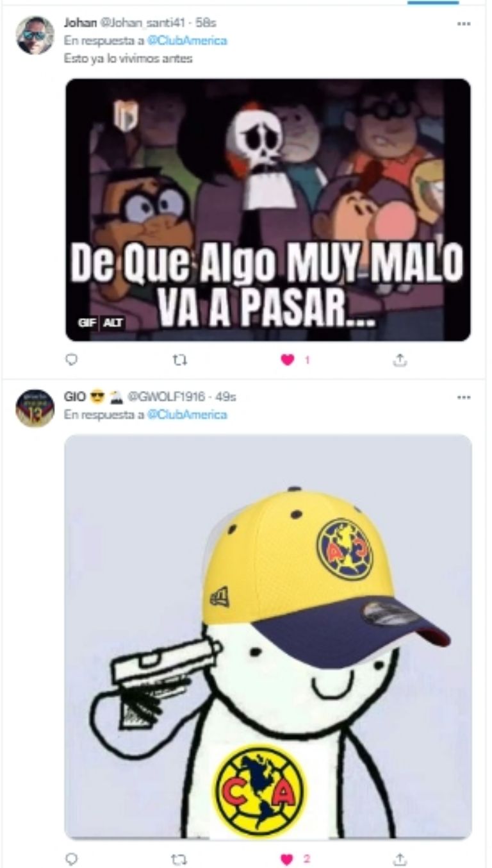The width and height of the screenshot is (492, 868).
Task: Share GIO's tweet
Action: (x=400, y=858)
